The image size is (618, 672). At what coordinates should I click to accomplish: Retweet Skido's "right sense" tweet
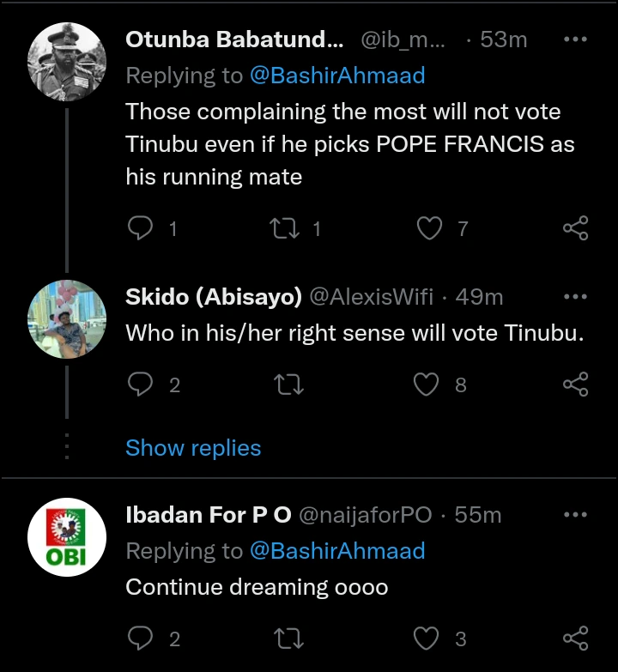coord(286,384)
